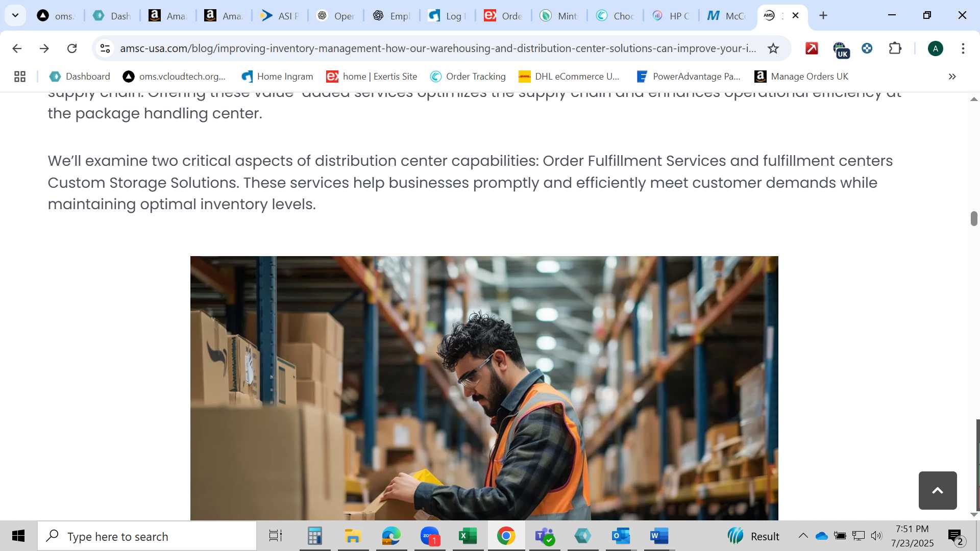Expand the tab search dropdown arrow
Screen dimensions: 980x551
coord(15,15)
